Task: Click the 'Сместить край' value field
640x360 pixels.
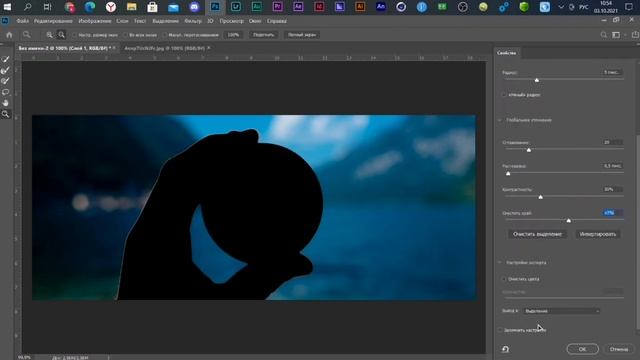Action: 612,213
